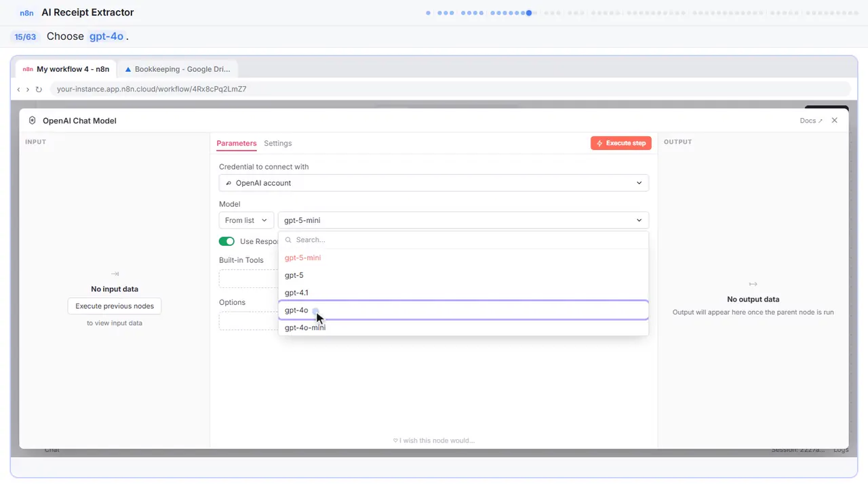The width and height of the screenshot is (868, 488).
Task: Go back with the browser back arrow
Action: click(x=18, y=89)
